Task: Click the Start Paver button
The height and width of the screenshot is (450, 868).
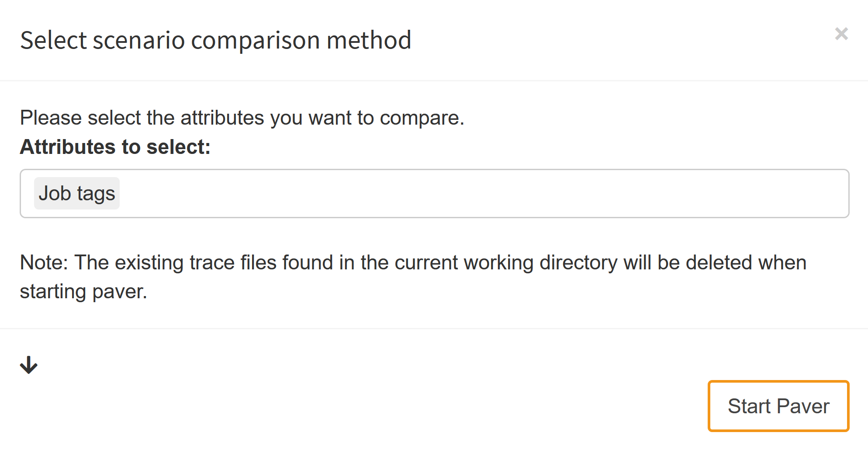Action: 778,406
